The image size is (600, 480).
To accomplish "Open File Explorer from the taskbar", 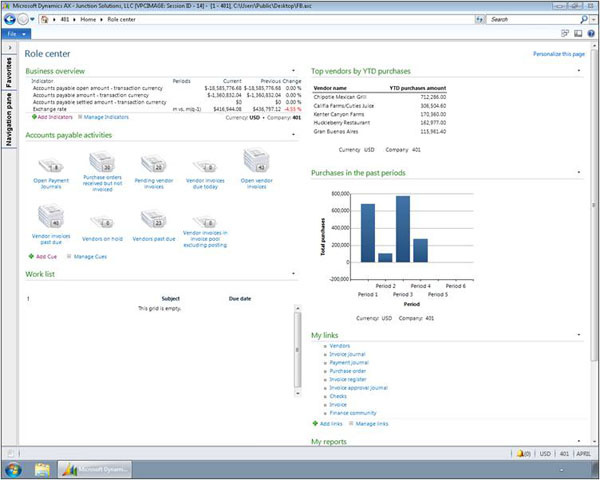I will coord(42,470).
